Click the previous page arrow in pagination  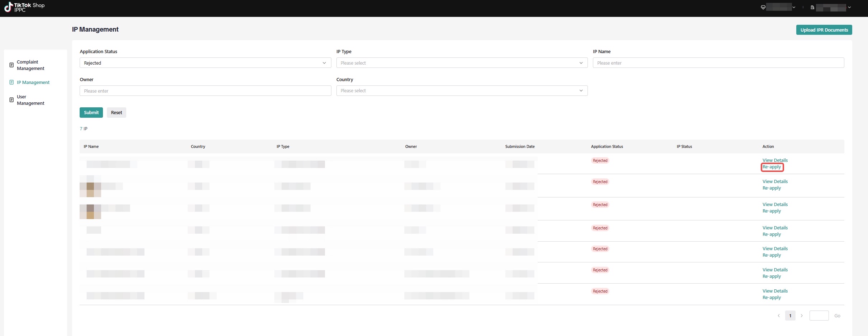pos(779,316)
